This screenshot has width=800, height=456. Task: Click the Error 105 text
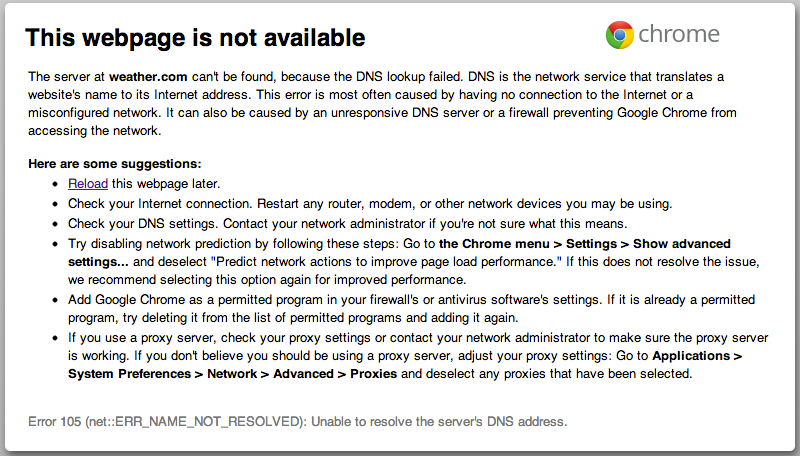[55, 422]
